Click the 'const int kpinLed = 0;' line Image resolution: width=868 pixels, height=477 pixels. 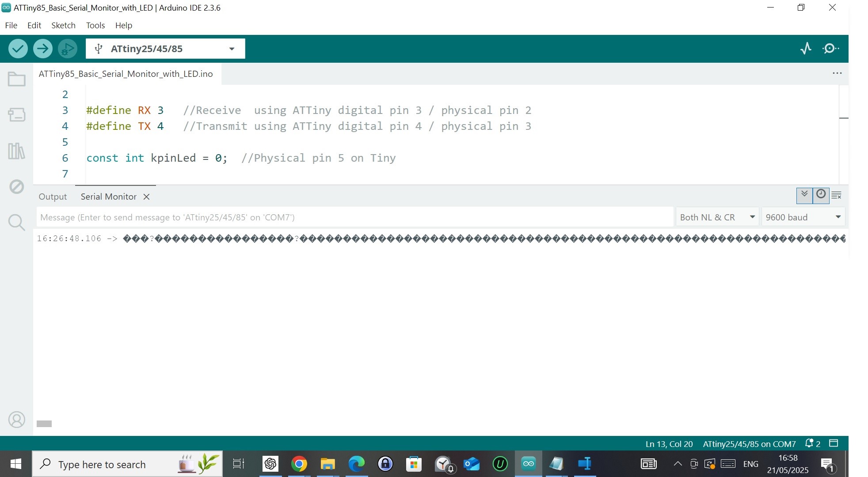[157, 158]
